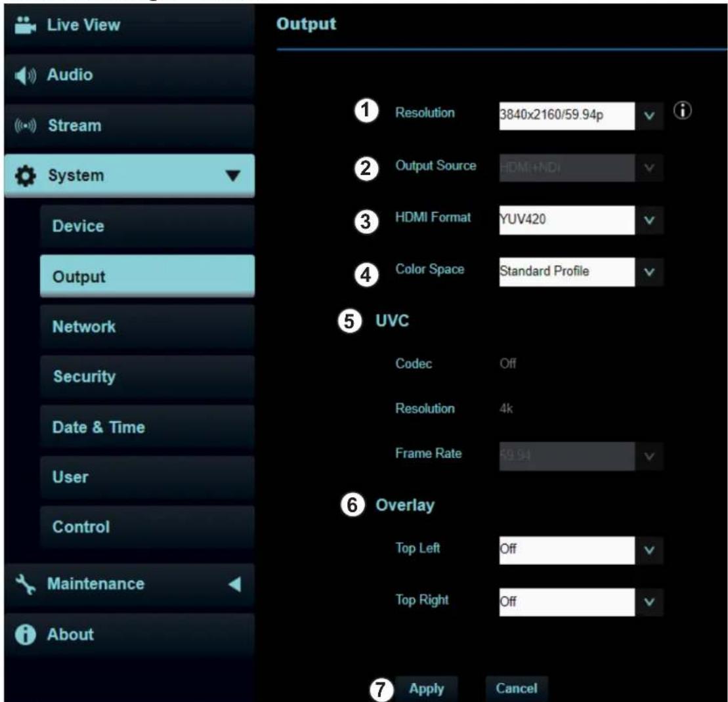The height and width of the screenshot is (702, 728).
Task: Click the About info icon in sidebar
Action: click(25, 634)
